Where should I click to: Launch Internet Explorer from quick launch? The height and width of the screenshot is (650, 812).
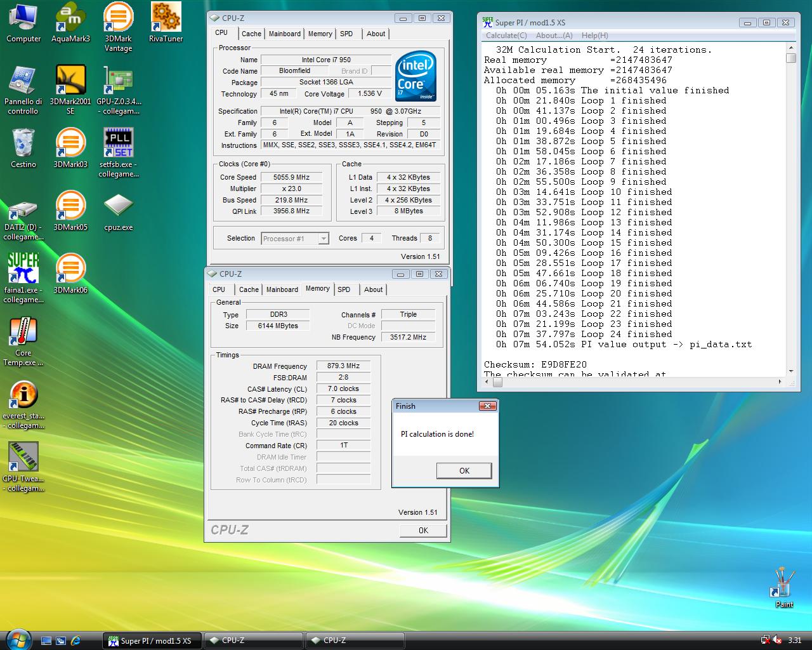tap(75, 641)
